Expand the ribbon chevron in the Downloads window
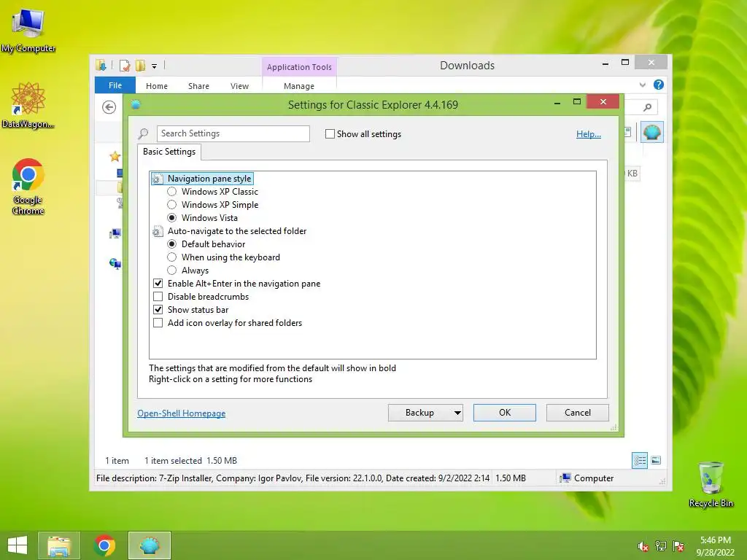Image resolution: width=747 pixels, height=560 pixels. (x=643, y=85)
